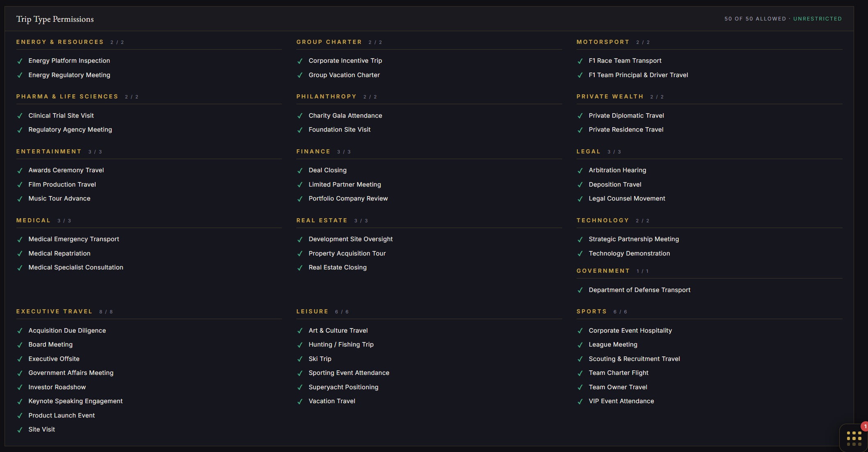
Task: Click the Government category heading
Action: point(603,271)
